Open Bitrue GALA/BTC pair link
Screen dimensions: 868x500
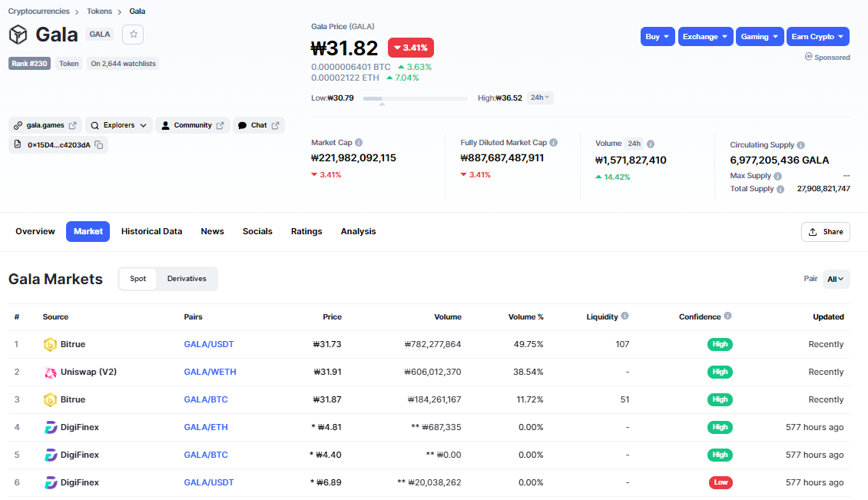(206, 400)
